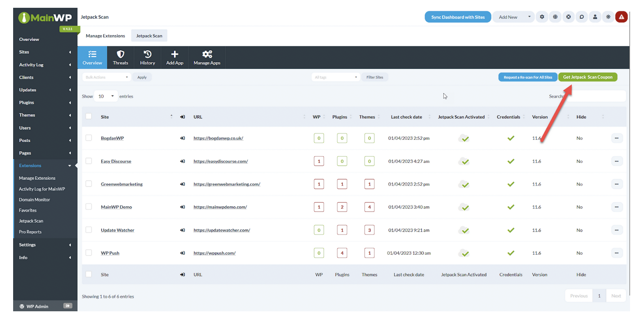The image size is (644, 324).
Task: Open Activity Log for MainWP in the sidebar
Action: [42, 189]
